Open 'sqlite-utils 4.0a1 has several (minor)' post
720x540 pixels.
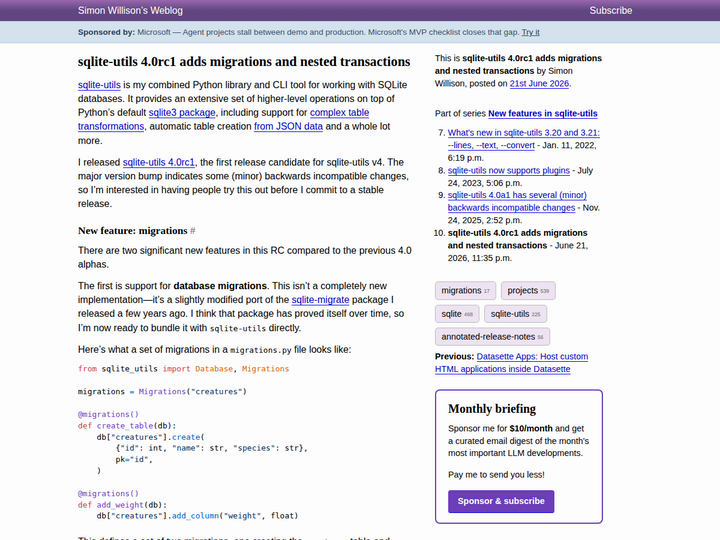click(x=517, y=195)
